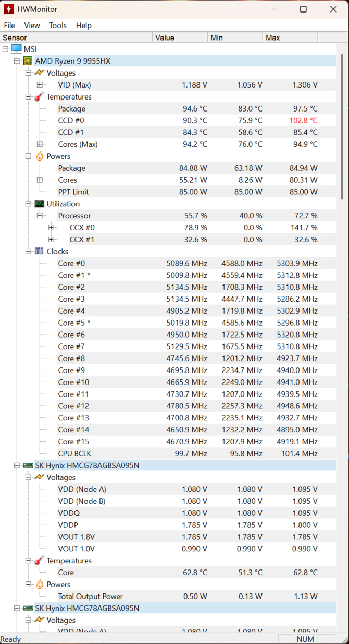The width and height of the screenshot is (349, 644).
Task: Select the VDD (Node A) row under first SK Hynix
Action: [x=197, y=489]
